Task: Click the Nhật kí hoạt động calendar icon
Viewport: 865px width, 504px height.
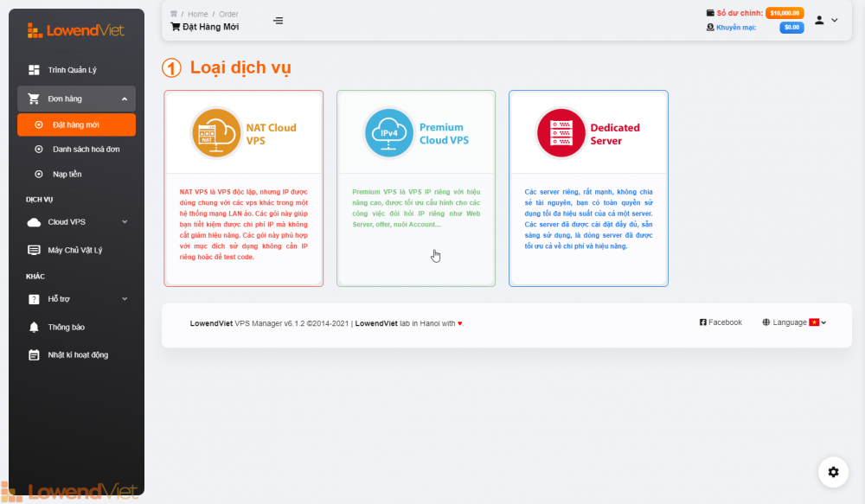Action: coord(34,355)
